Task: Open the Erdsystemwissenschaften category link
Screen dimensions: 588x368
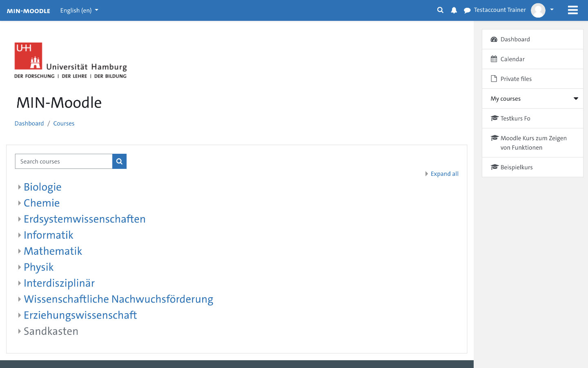Action: [x=85, y=219]
